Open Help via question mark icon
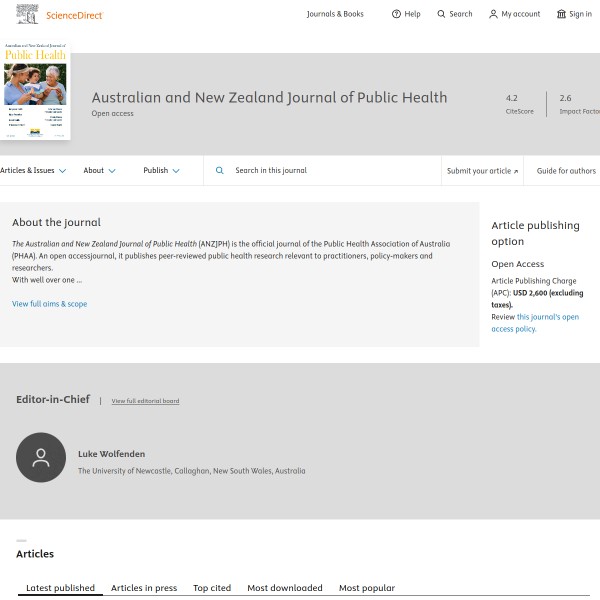The image size is (600, 600). tap(396, 14)
